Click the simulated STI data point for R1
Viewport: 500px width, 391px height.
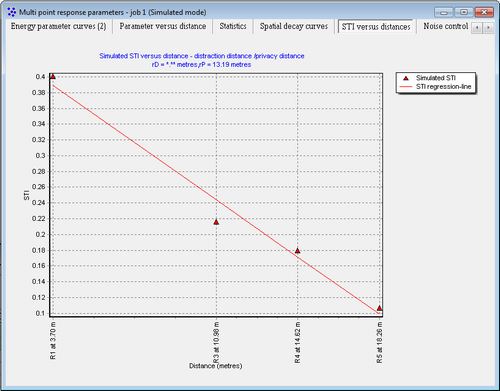(x=53, y=76)
